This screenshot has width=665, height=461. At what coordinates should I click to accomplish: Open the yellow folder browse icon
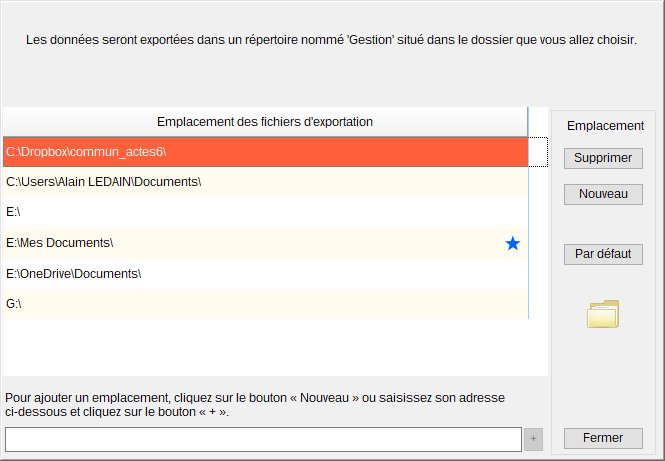[603, 314]
